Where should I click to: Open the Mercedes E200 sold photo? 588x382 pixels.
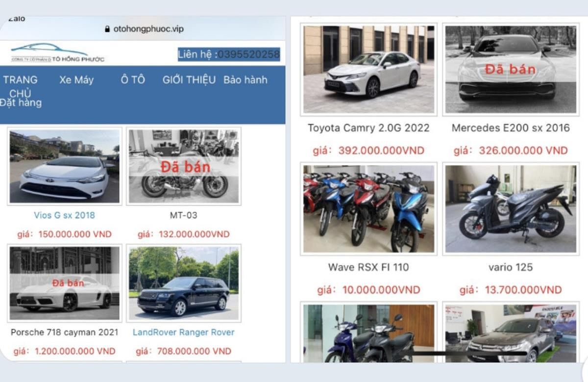point(511,69)
